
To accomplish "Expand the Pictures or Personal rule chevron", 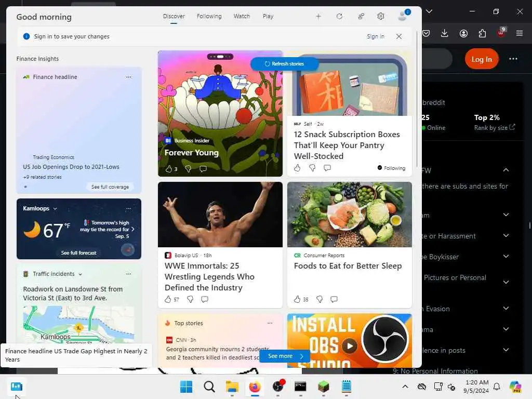I will click(506, 282).
